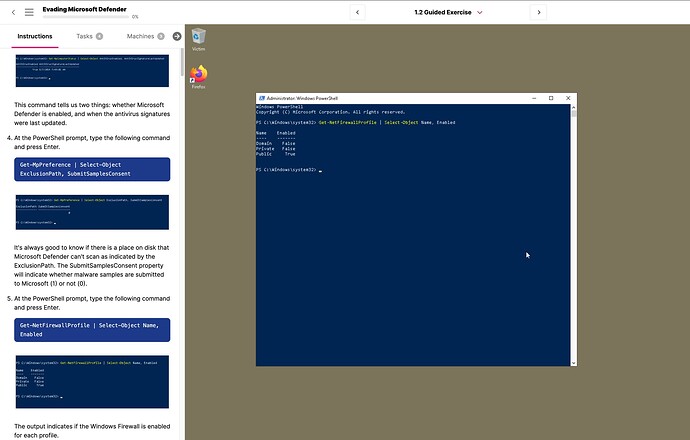The image size is (690, 440).
Task: Click the Get-NetFirewallProfile command code block
Action: tap(92, 330)
